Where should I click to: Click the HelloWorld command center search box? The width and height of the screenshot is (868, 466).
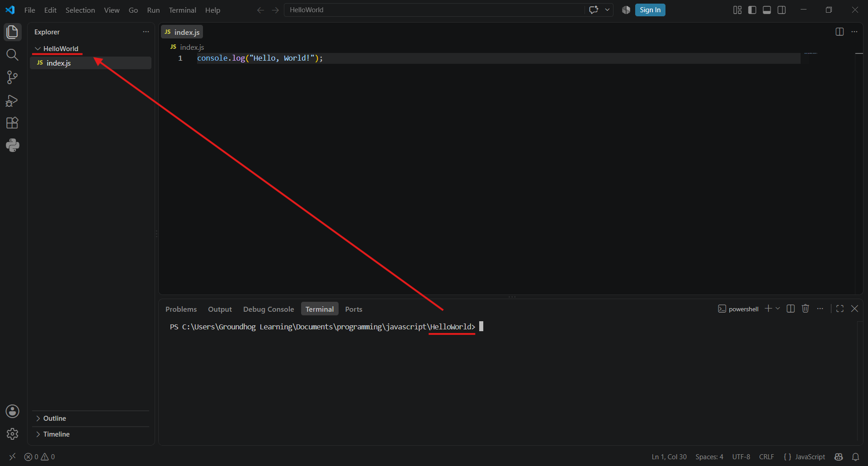pos(434,10)
